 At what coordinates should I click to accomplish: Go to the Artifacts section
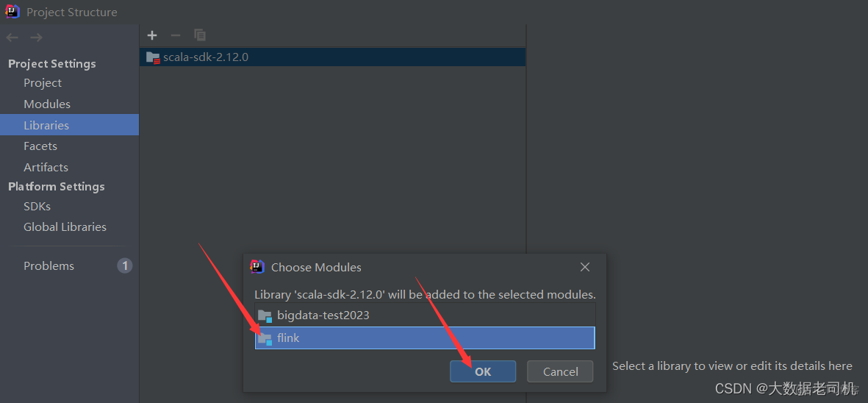[46, 168]
